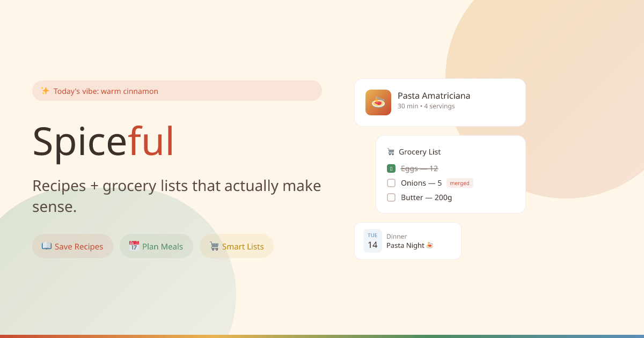The image size is (644, 338).
Task: Click the pepper emoji next to Pasta Night
Action: point(429,245)
